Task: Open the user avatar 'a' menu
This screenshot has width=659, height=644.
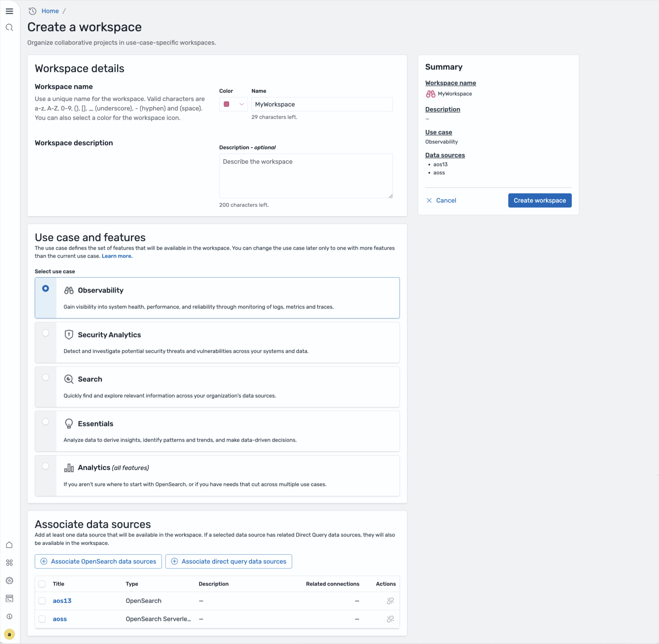Action: [10, 634]
